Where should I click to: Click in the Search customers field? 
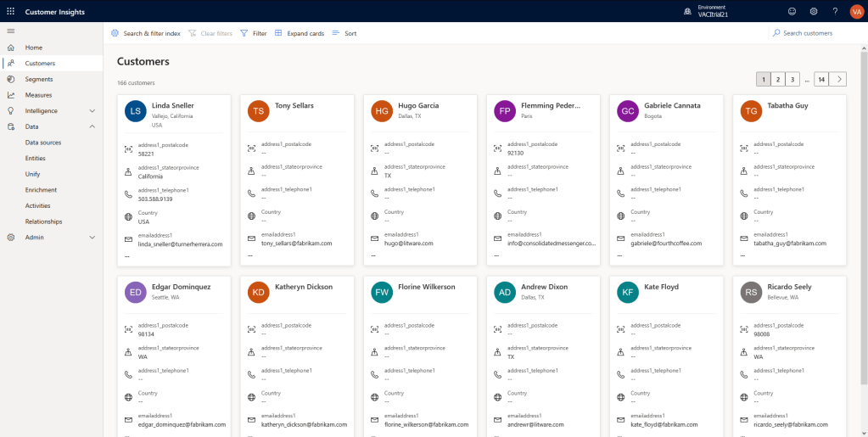coord(815,33)
